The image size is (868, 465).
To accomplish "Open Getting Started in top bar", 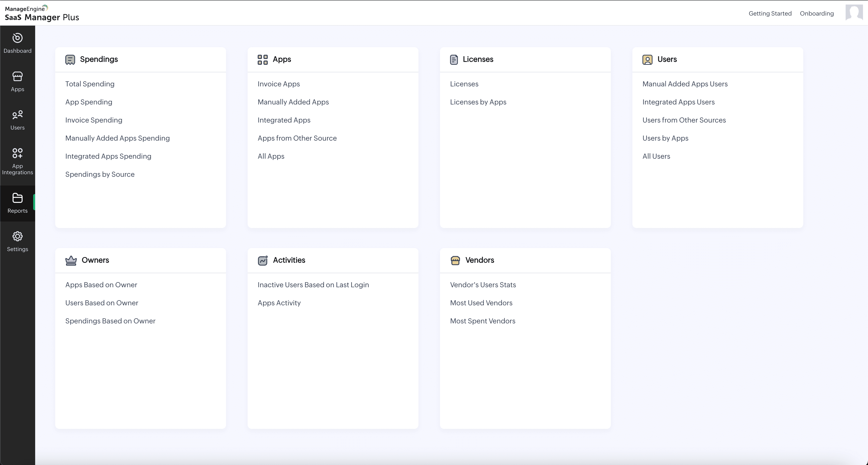I will (770, 14).
